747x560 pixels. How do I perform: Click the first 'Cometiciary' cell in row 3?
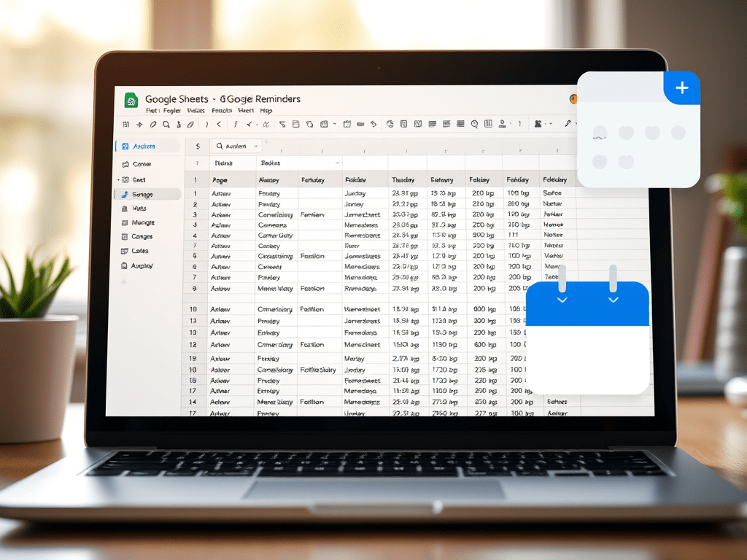(x=276, y=215)
